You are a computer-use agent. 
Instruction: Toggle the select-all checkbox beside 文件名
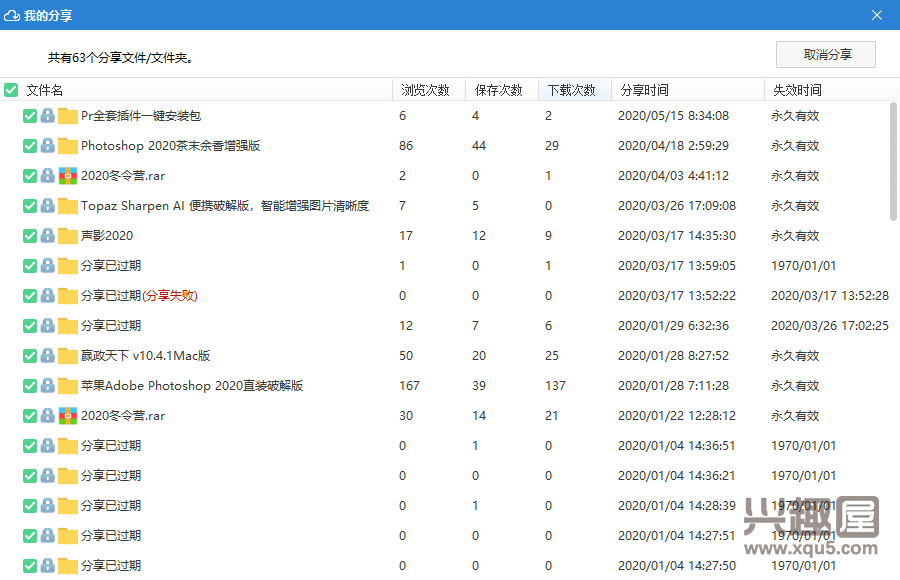[11, 90]
